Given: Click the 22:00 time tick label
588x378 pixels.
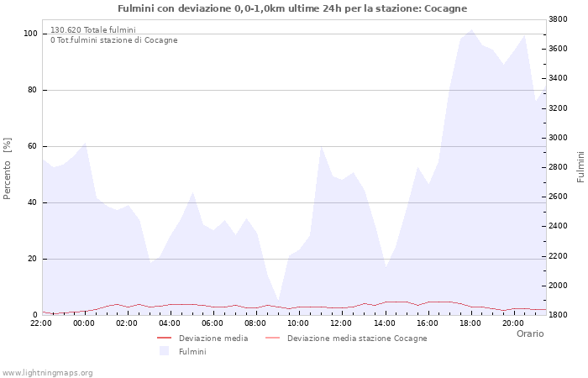Looking at the screenshot, I should tap(41, 323).
